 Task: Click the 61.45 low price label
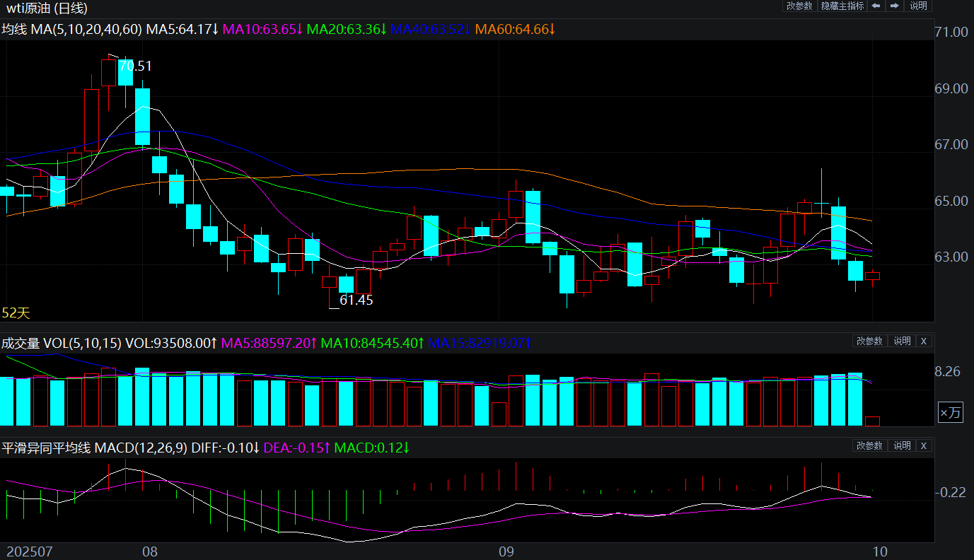(x=356, y=300)
